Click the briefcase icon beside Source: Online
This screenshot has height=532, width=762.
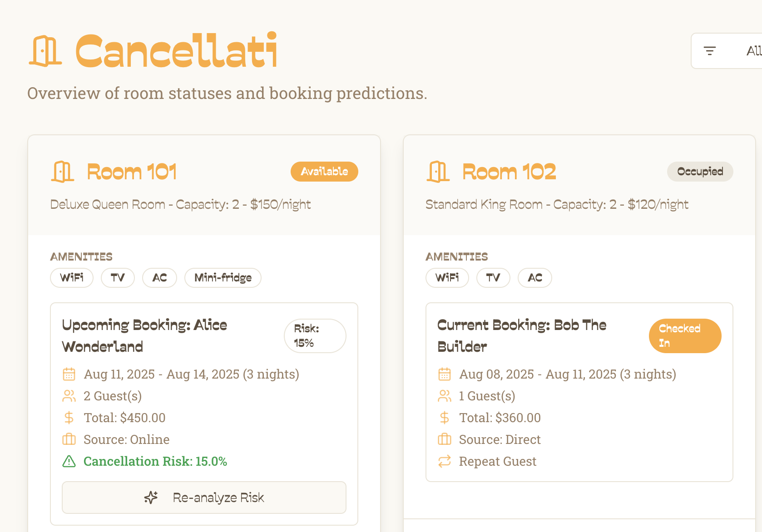pos(69,439)
